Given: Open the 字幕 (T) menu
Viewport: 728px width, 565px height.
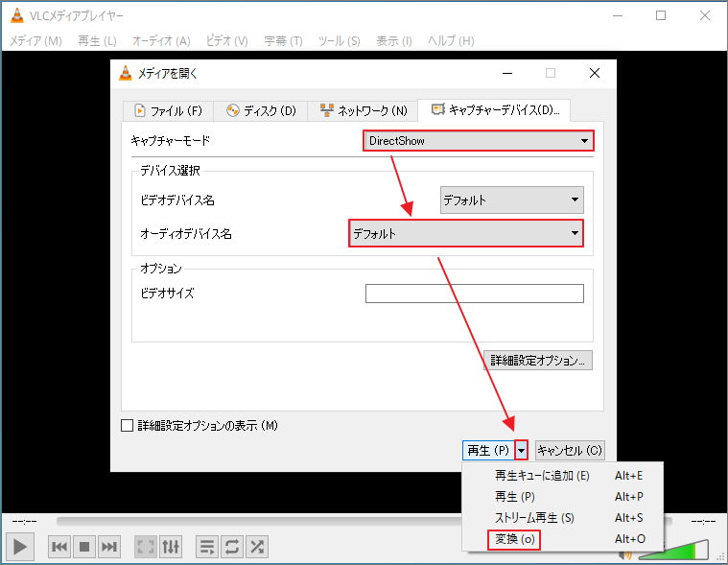Looking at the screenshot, I should point(283,41).
